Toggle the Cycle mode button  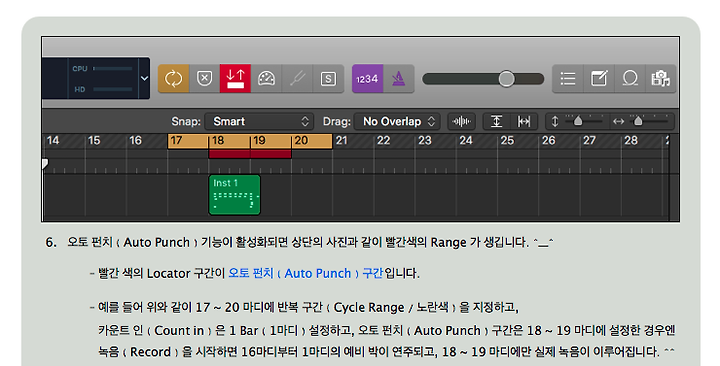pos(174,79)
